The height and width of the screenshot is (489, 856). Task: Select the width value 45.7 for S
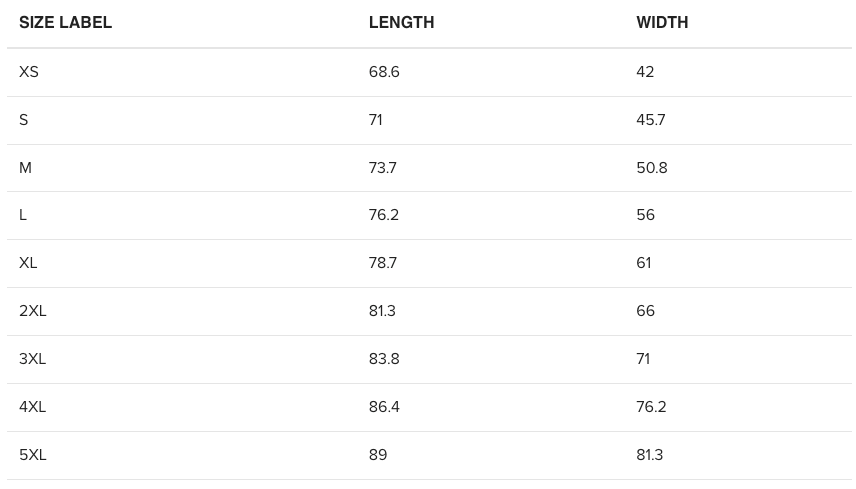pos(650,120)
